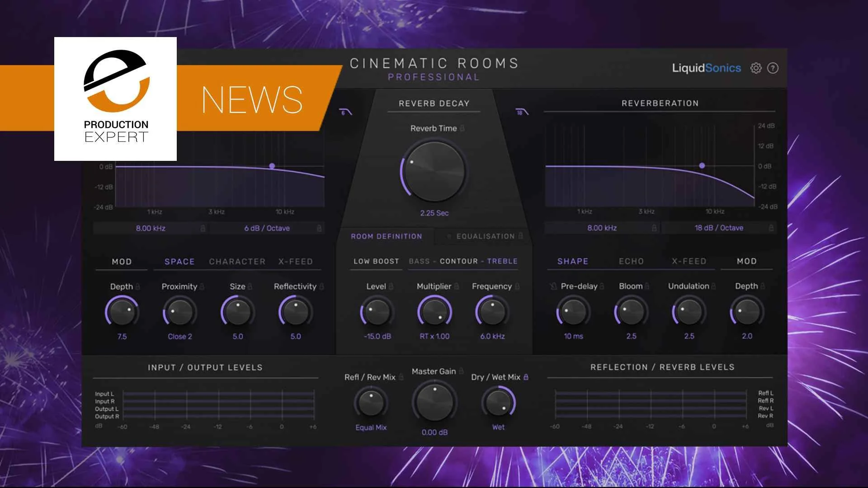Open the Refl / Rev Mix value showing Equal Mix
Image resolution: width=868 pixels, height=488 pixels.
point(371,427)
